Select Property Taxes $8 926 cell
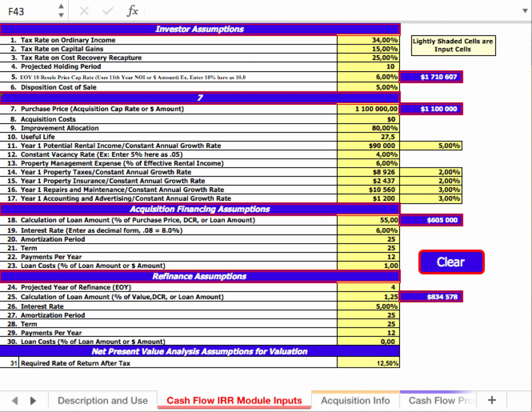532x412 pixels. click(x=368, y=172)
